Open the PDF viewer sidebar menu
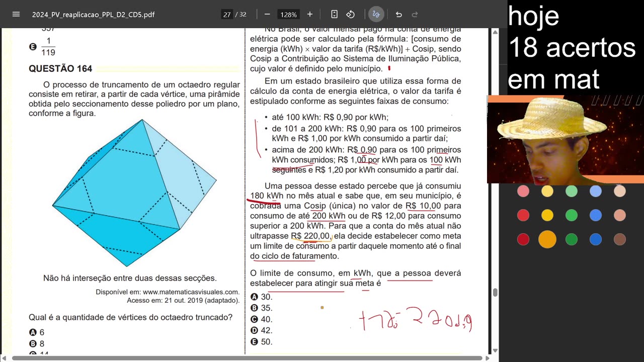 point(16,14)
